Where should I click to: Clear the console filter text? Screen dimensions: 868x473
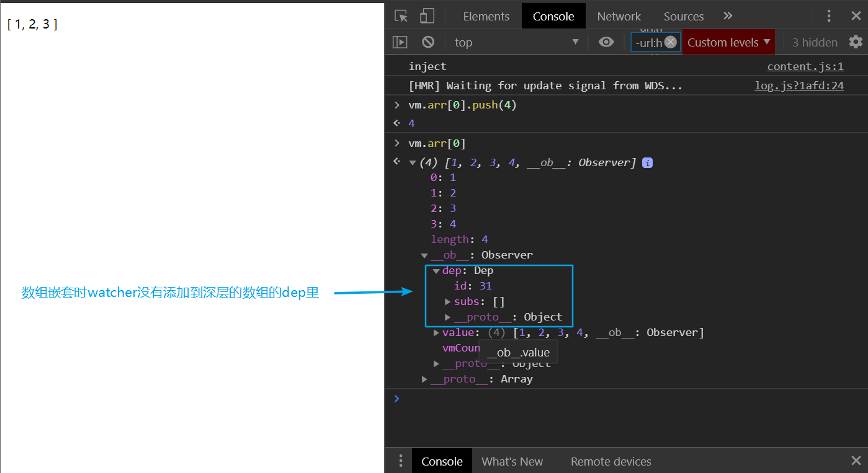click(x=671, y=42)
